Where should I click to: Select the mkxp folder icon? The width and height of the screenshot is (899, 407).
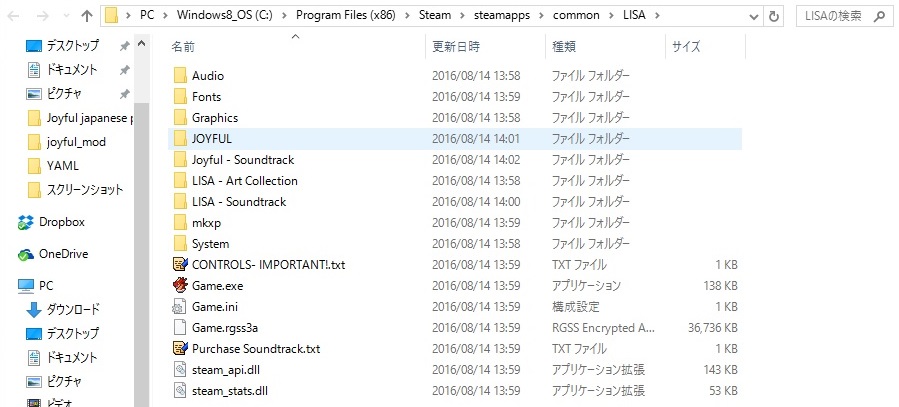point(180,222)
